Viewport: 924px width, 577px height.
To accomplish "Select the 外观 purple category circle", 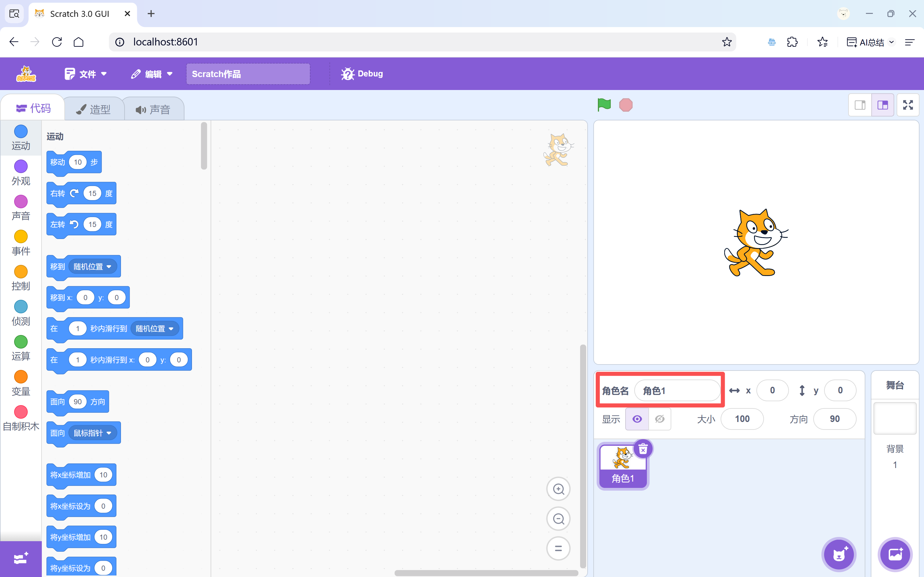I will point(20,166).
